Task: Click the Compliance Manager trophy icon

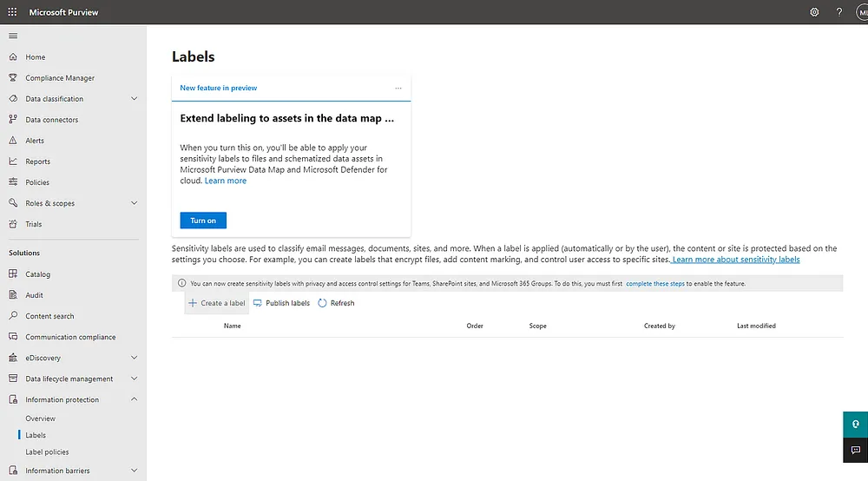Action: pos(13,77)
